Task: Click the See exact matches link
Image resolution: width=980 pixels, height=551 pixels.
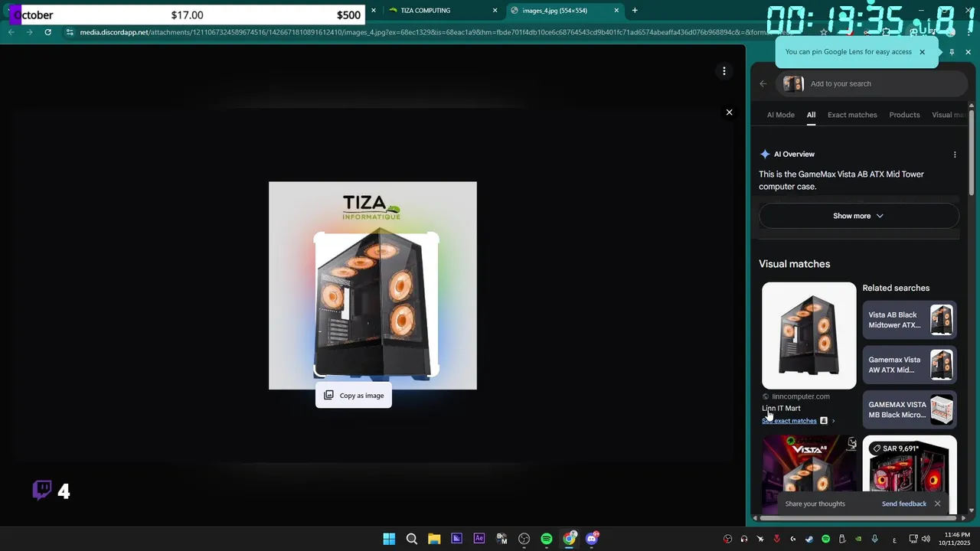Action: point(789,421)
